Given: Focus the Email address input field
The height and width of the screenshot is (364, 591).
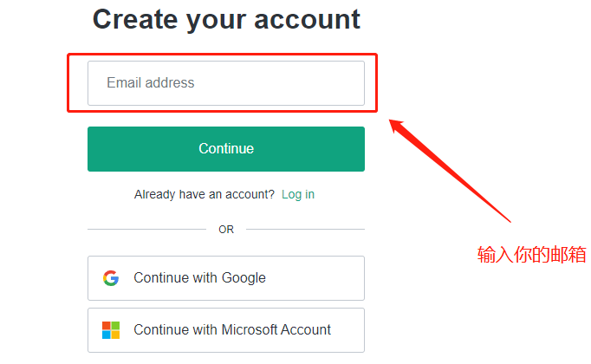Looking at the screenshot, I should tap(225, 83).
